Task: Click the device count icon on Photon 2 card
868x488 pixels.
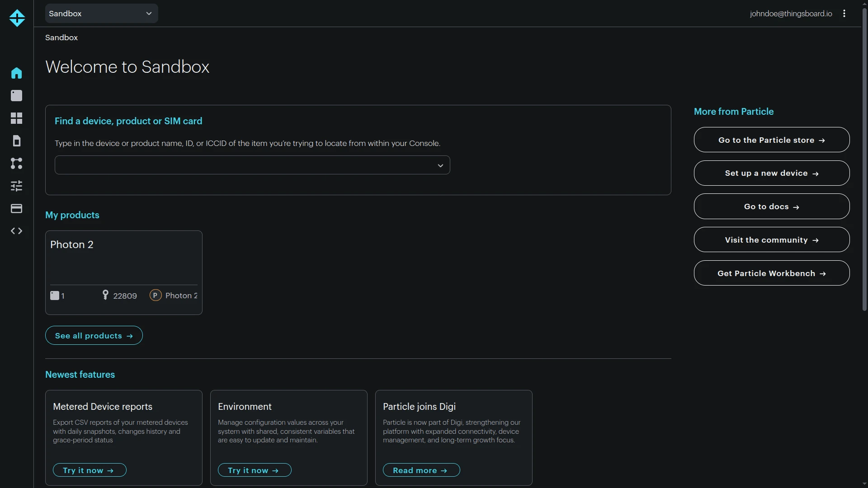Action: 55,296
